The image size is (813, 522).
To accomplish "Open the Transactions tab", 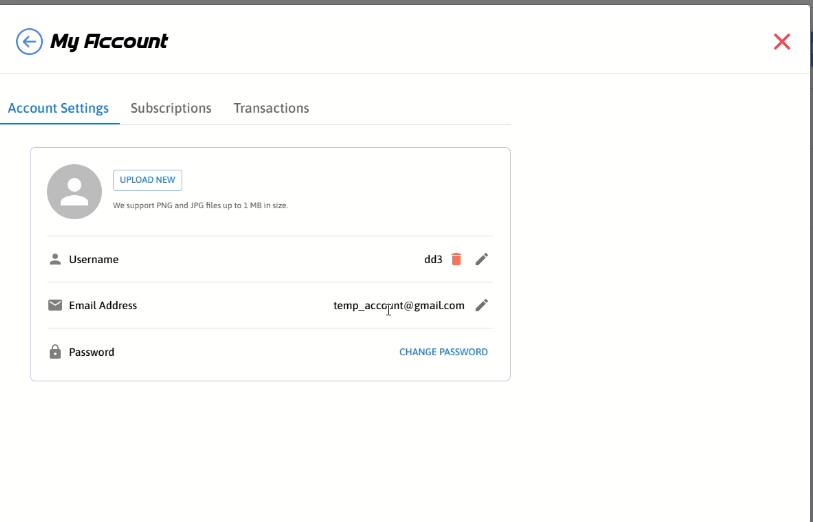I will point(271,108).
